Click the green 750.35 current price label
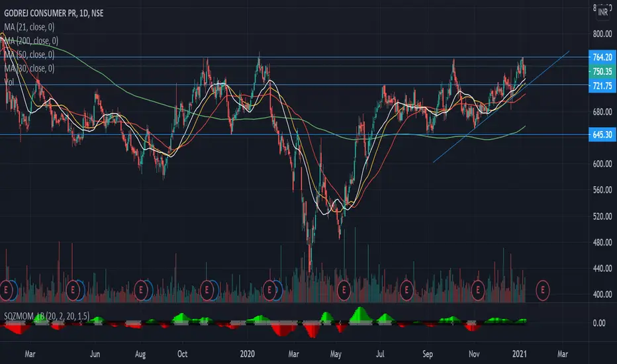 tap(602, 71)
